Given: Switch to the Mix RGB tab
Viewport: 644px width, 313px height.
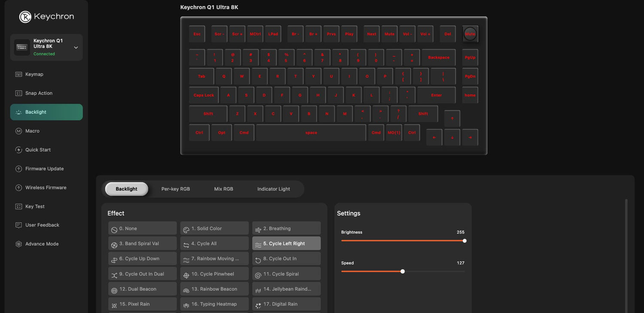Looking at the screenshot, I should coord(224,189).
